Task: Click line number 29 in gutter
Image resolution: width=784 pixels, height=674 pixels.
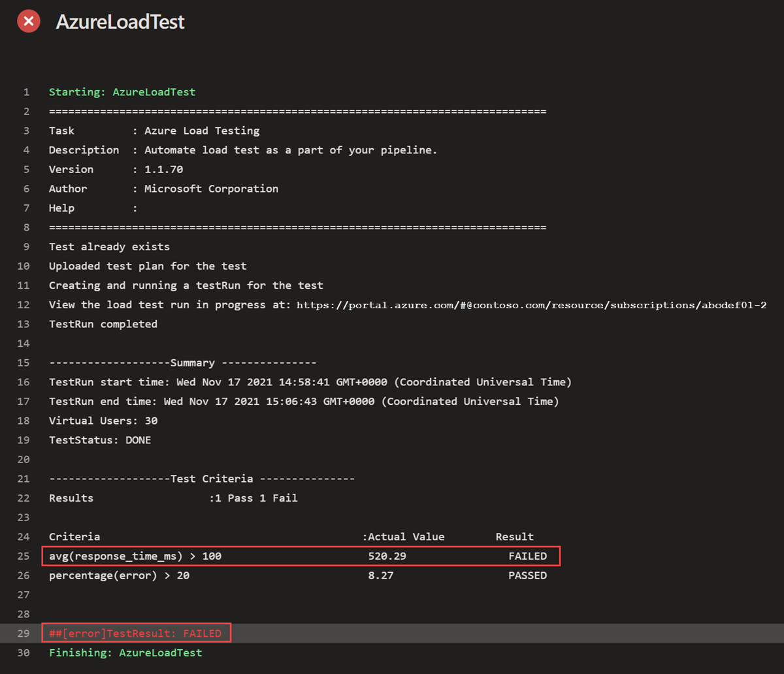Action: tap(24, 634)
